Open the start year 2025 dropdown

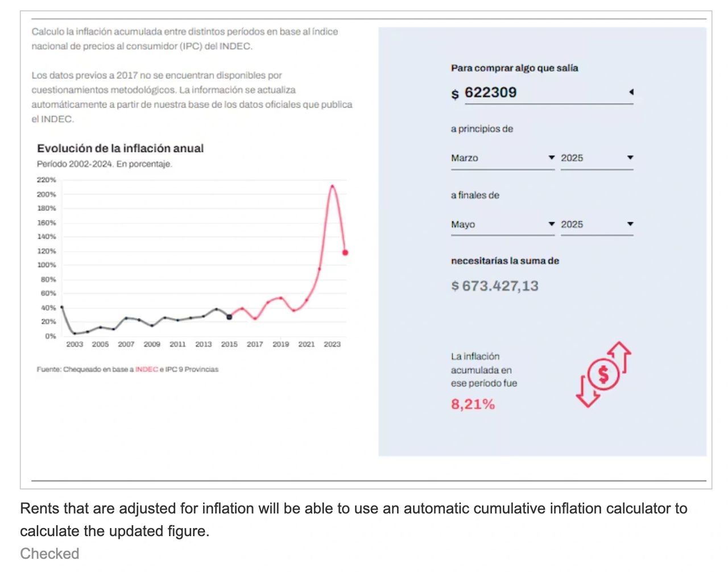597,158
